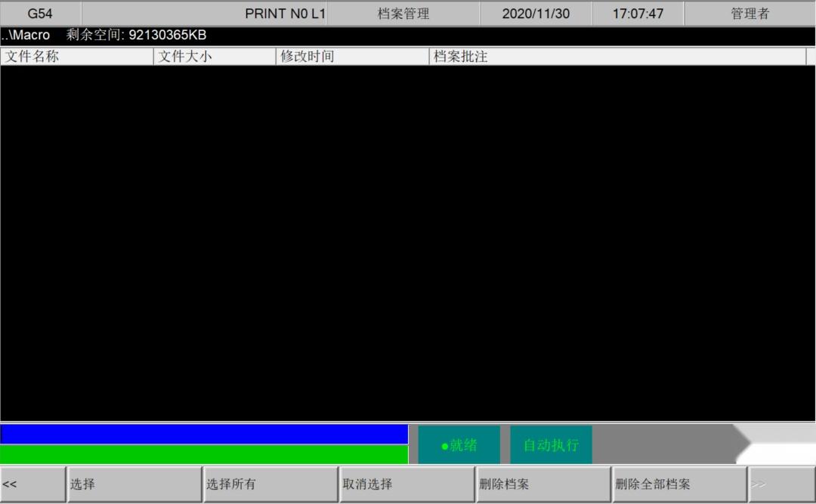Image resolution: width=816 pixels, height=504 pixels.
Task: Delete file with 删除档案 button
Action: 543,484
